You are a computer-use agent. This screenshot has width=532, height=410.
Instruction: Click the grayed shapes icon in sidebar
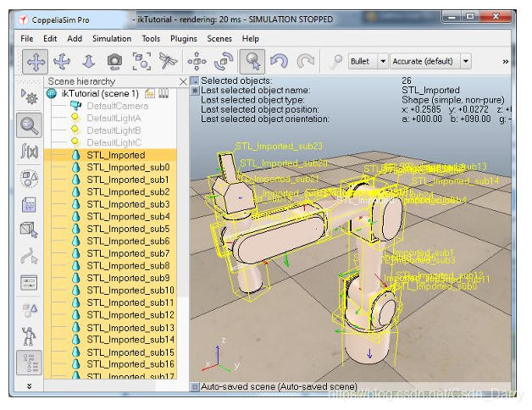point(29,309)
